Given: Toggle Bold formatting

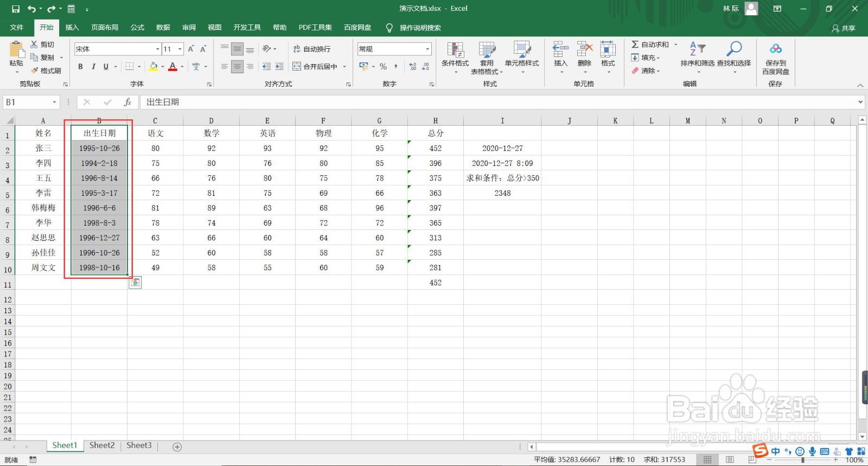Looking at the screenshot, I should point(80,66).
